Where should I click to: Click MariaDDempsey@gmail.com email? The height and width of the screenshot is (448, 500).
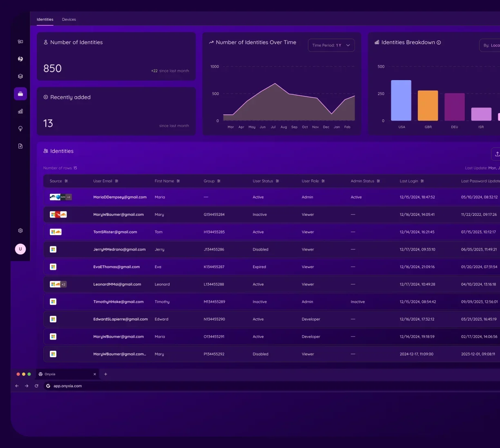(x=120, y=197)
